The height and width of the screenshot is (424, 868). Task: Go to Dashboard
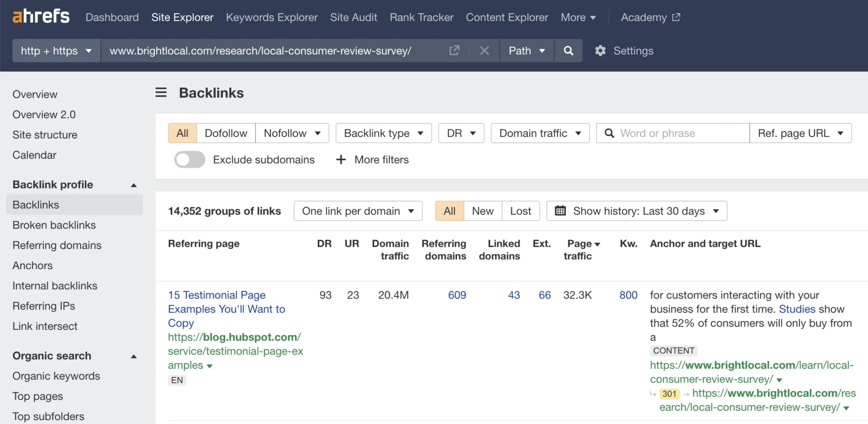(x=112, y=17)
